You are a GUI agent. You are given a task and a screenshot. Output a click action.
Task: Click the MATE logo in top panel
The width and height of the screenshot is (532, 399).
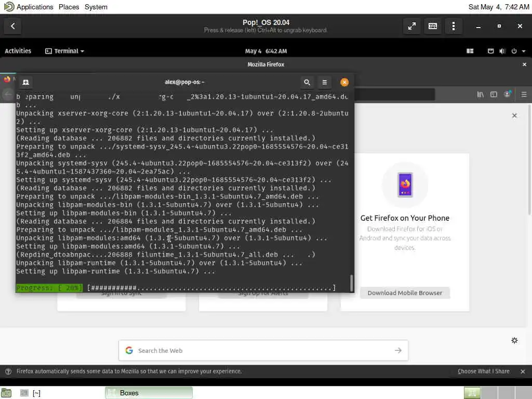coord(9,6)
